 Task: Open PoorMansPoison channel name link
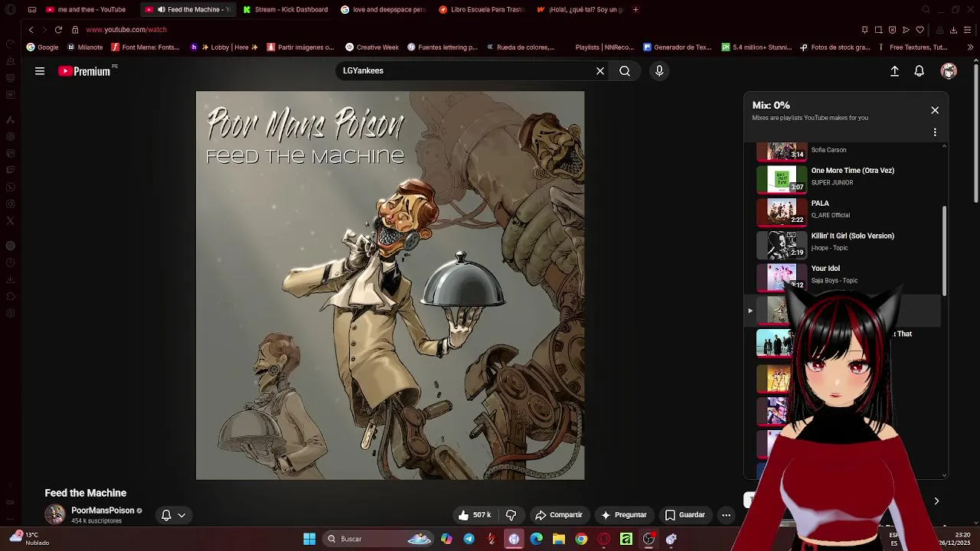103,510
